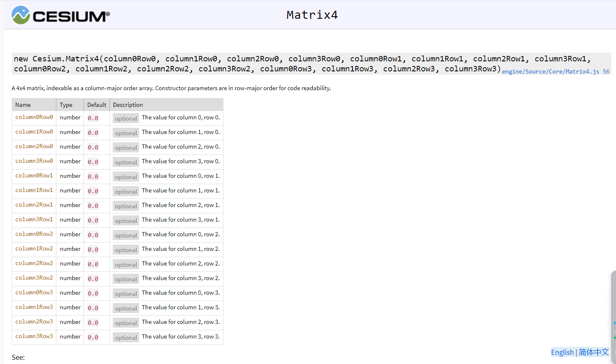Click the Matrix4 page title
This screenshot has width=616, height=364.
click(x=312, y=15)
